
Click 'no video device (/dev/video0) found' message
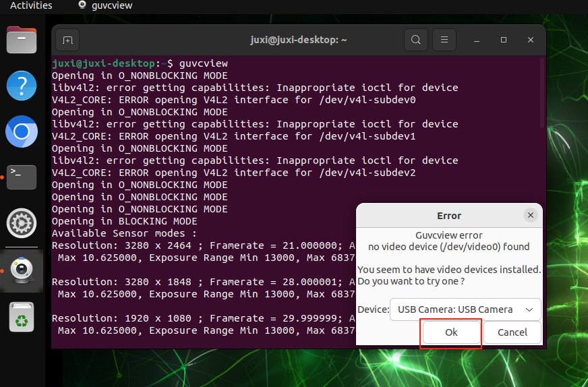pyautogui.click(x=449, y=247)
